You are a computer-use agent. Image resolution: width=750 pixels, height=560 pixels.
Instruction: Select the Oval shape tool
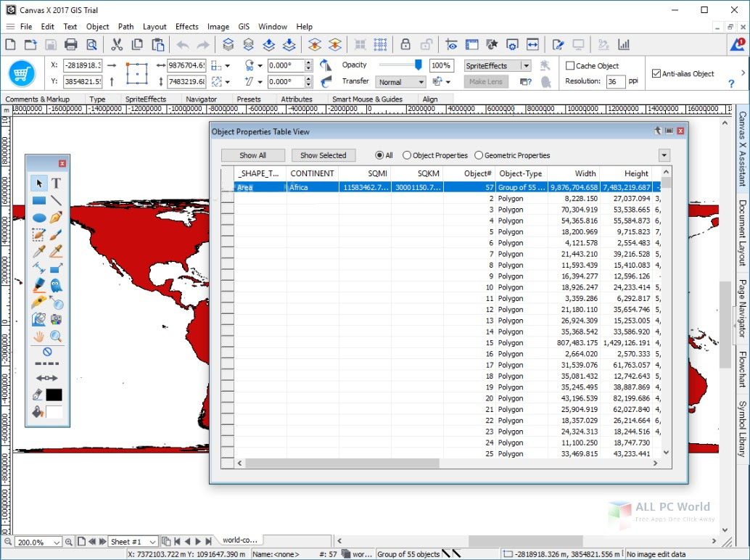point(39,217)
